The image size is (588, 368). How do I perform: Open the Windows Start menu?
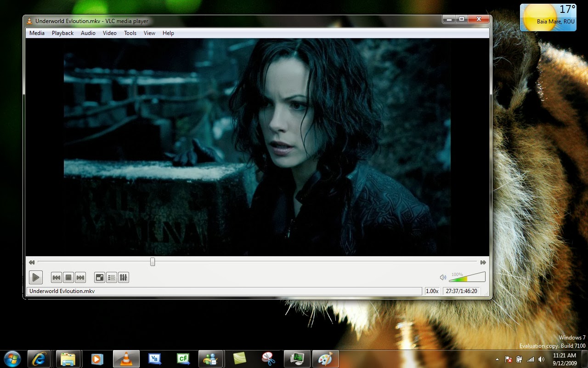coord(12,358)
